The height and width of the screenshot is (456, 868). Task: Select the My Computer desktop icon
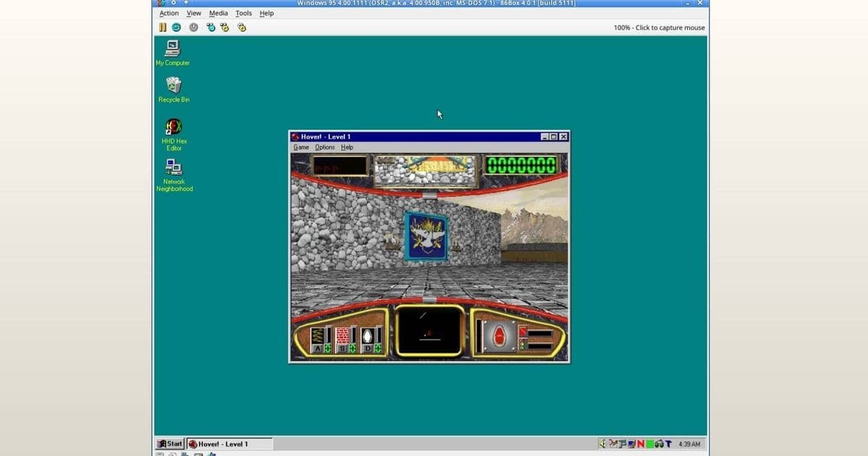173,54
